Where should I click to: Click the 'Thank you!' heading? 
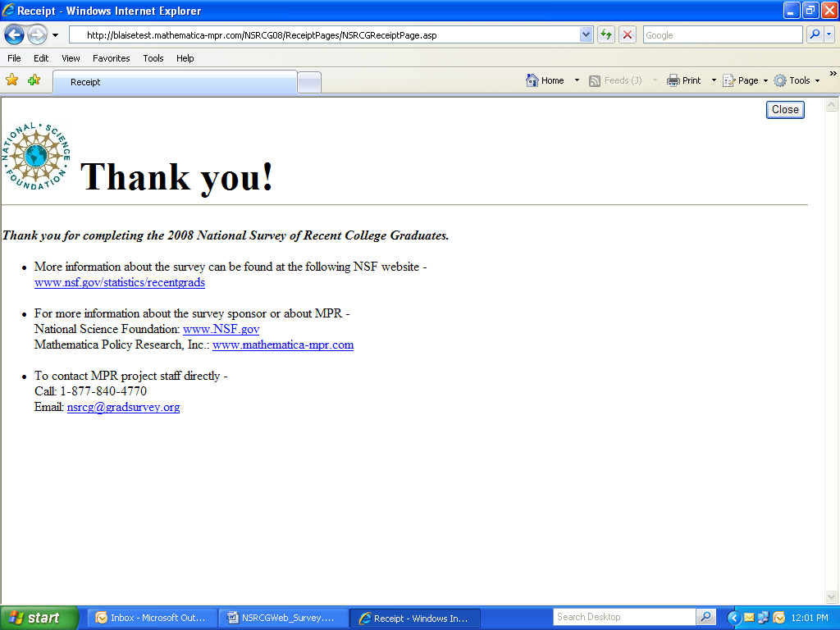pos(177,177)
